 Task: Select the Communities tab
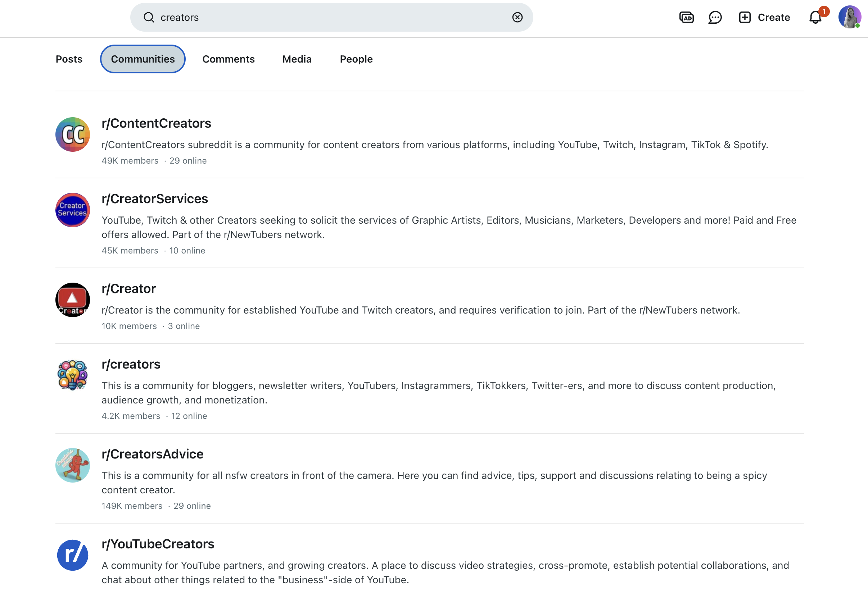(x=143, y=59)
